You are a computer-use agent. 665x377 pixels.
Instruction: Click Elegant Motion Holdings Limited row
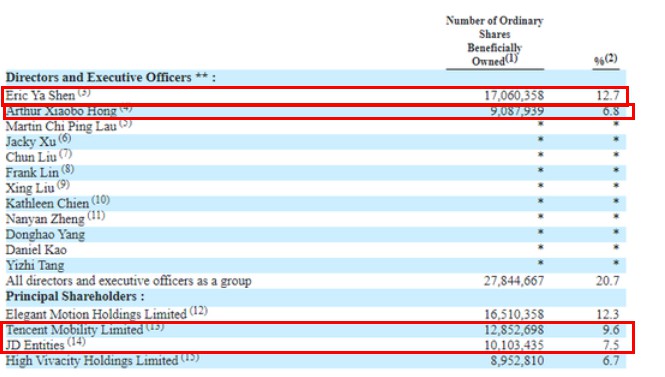point(316,314)
